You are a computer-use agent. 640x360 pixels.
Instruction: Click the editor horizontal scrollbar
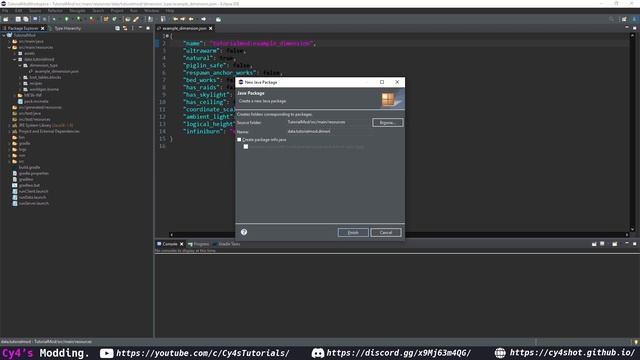[x=399, y=235]
